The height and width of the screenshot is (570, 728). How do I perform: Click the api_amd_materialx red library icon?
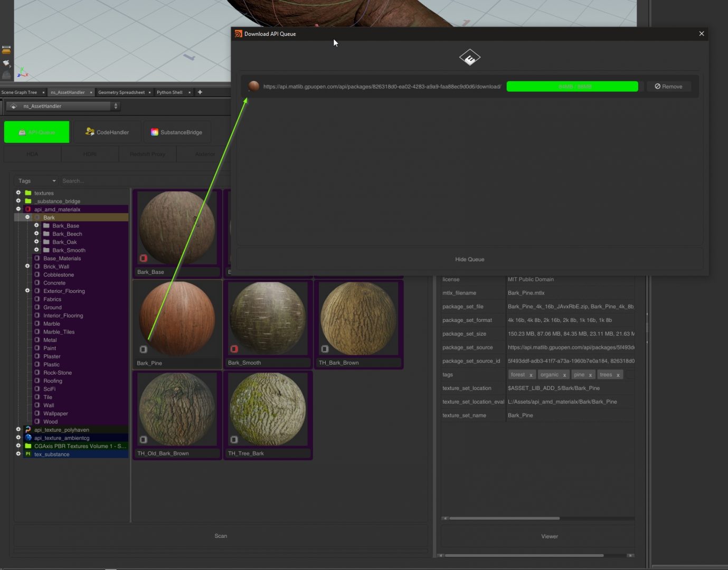(28, 210)
